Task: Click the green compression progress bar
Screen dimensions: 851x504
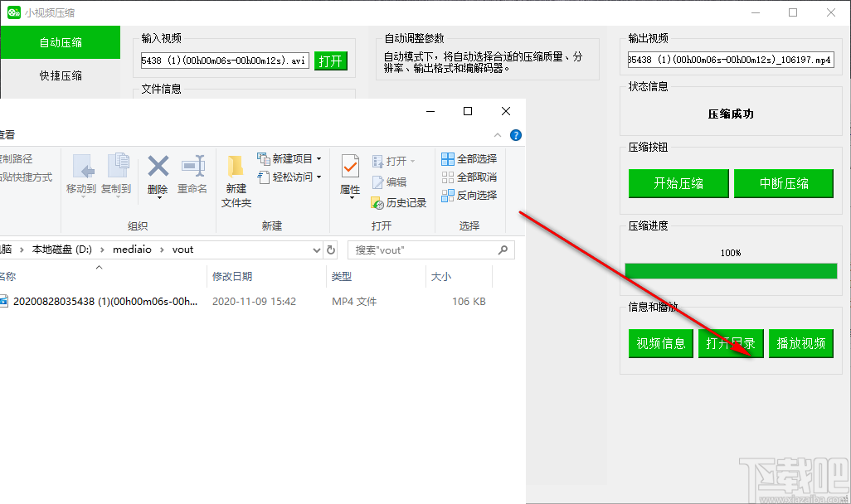Action: pyautogui.click(x=731, y=271)
